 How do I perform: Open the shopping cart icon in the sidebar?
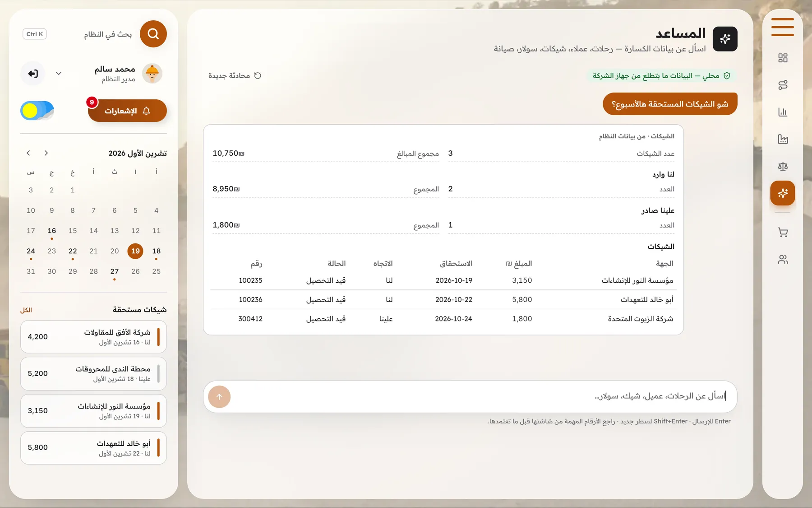click(783, 233)
